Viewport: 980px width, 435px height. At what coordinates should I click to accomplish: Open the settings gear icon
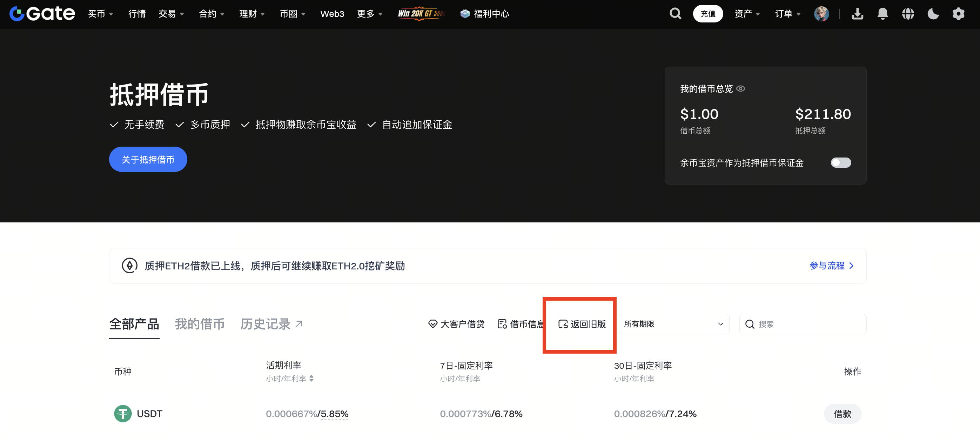click(x=958, y=14)
